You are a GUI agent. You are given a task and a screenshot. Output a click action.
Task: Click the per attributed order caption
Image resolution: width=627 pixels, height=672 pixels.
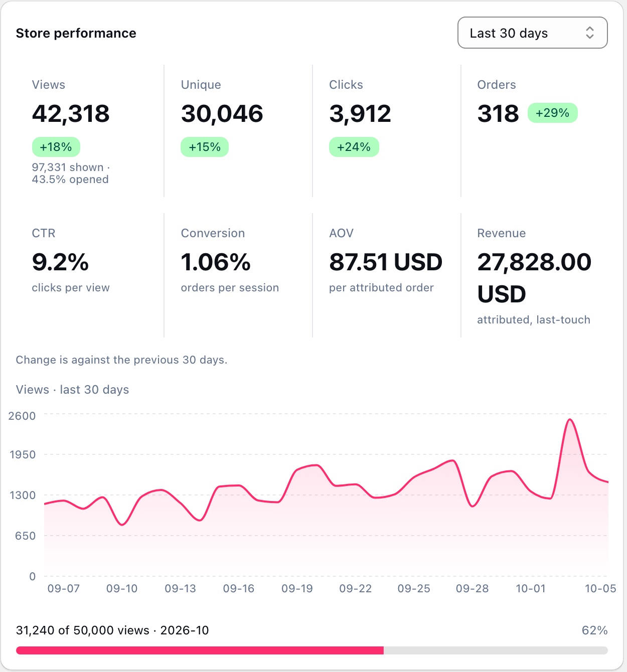[x=381, y=288]
